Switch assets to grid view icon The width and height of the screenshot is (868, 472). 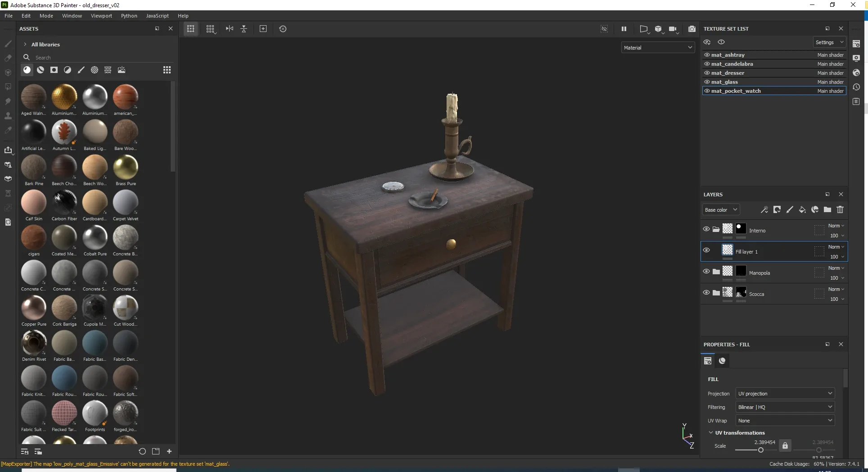[x=167, y=70]
